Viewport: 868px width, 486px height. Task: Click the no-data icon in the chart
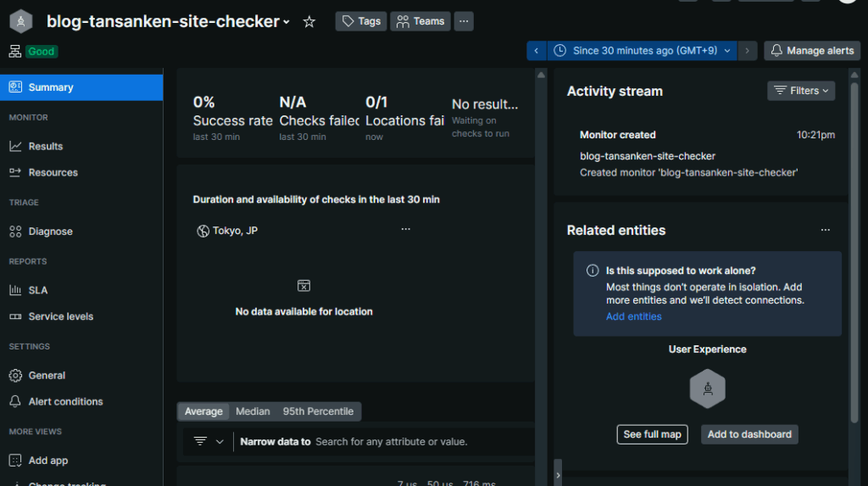point(304,285)
